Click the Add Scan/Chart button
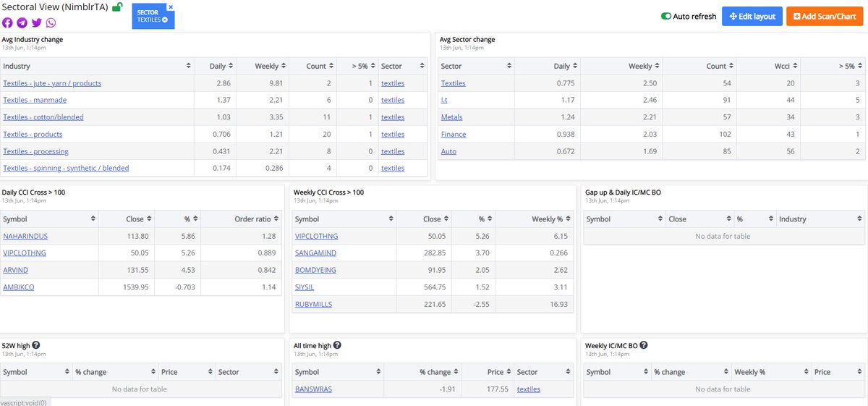 pos(825,16)
